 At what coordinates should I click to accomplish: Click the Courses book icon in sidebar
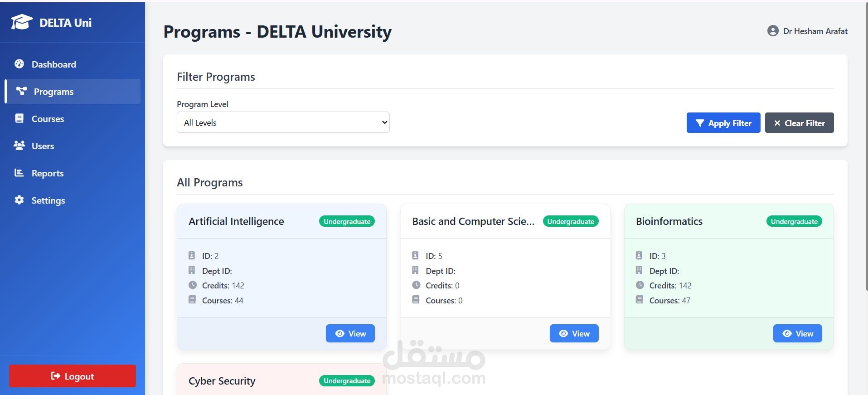[x=19, y=118]
